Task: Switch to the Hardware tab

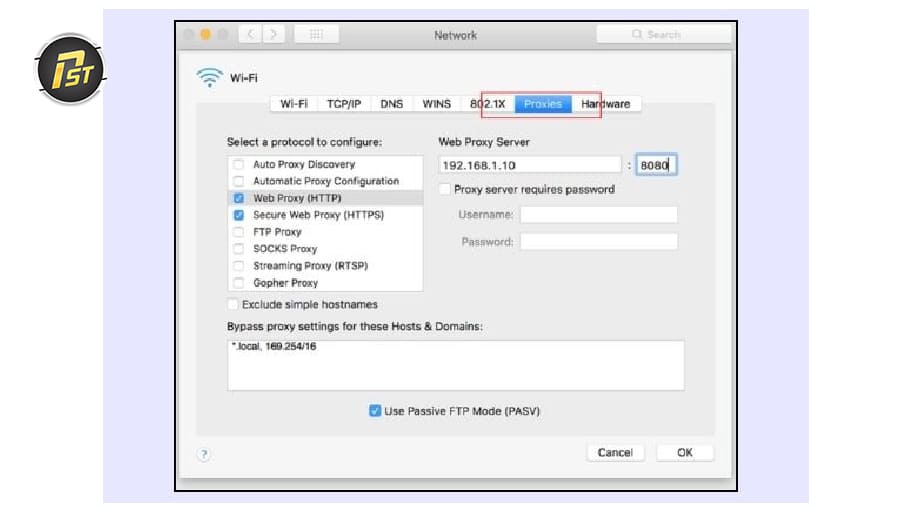Action: pyautogui.click(x=605, y=104)
